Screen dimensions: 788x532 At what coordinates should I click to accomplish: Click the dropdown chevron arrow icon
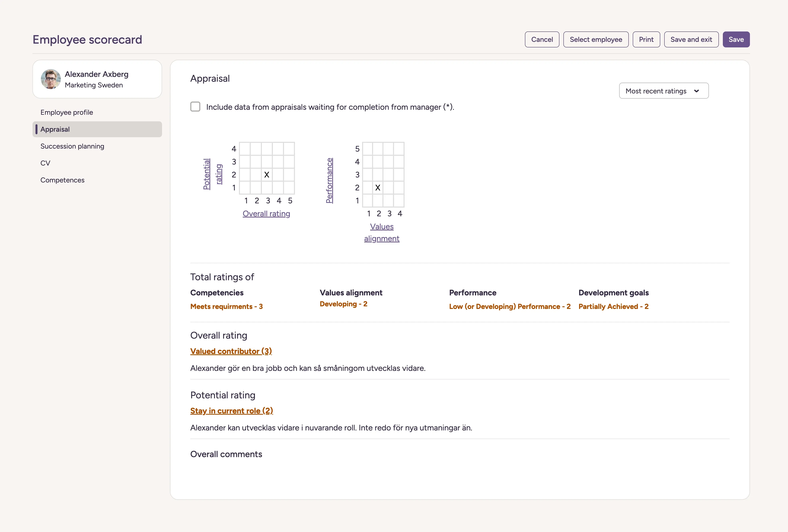pyautogui.click(x=697, y=91)
